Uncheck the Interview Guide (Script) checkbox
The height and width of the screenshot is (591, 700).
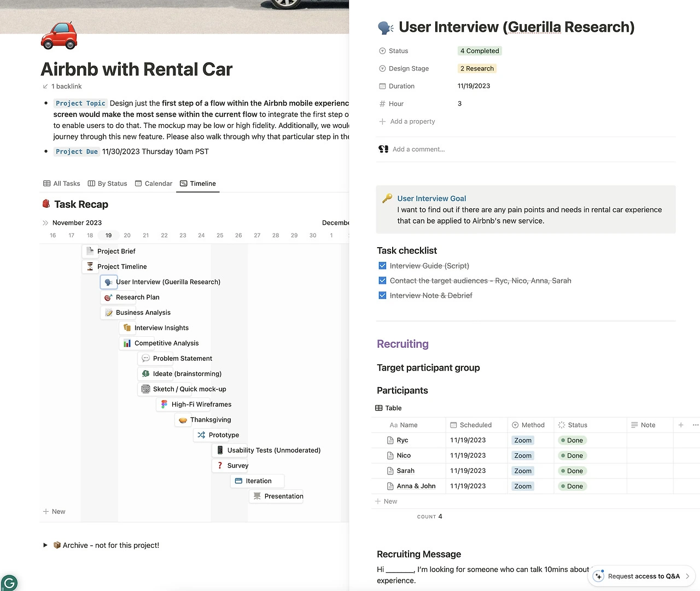pyautogui.click(x=382, y=266)
